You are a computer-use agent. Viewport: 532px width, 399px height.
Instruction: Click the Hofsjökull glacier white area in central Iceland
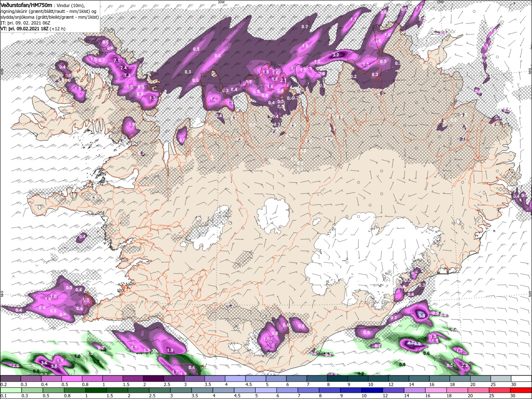point(273,215)
